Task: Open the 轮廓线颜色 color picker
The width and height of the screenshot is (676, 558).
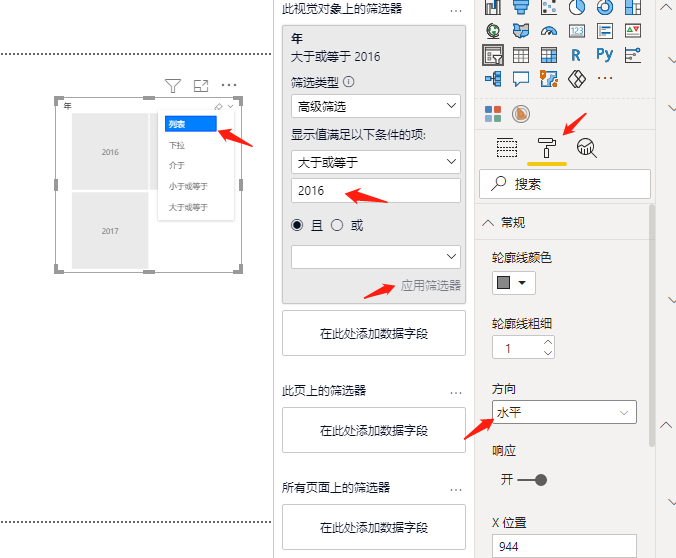Action: coord(513,283)
